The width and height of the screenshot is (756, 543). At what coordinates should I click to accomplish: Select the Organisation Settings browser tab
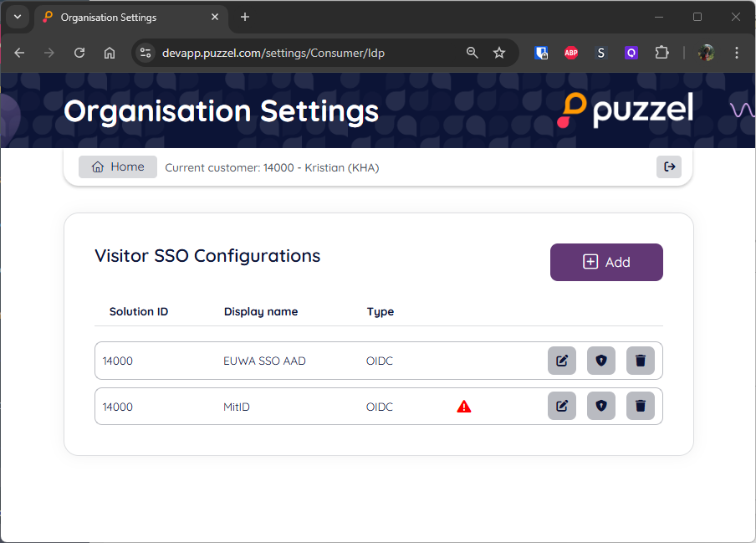125,17
